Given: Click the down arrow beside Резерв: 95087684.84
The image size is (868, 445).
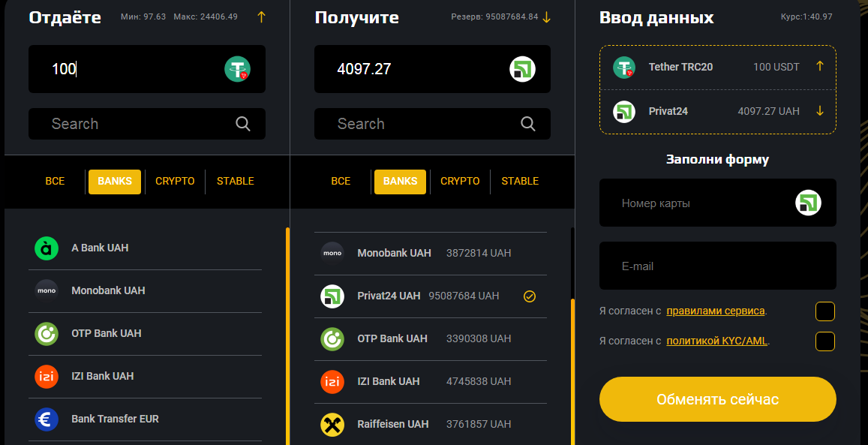Looking at the screenshot, I should tap(546, 17).
